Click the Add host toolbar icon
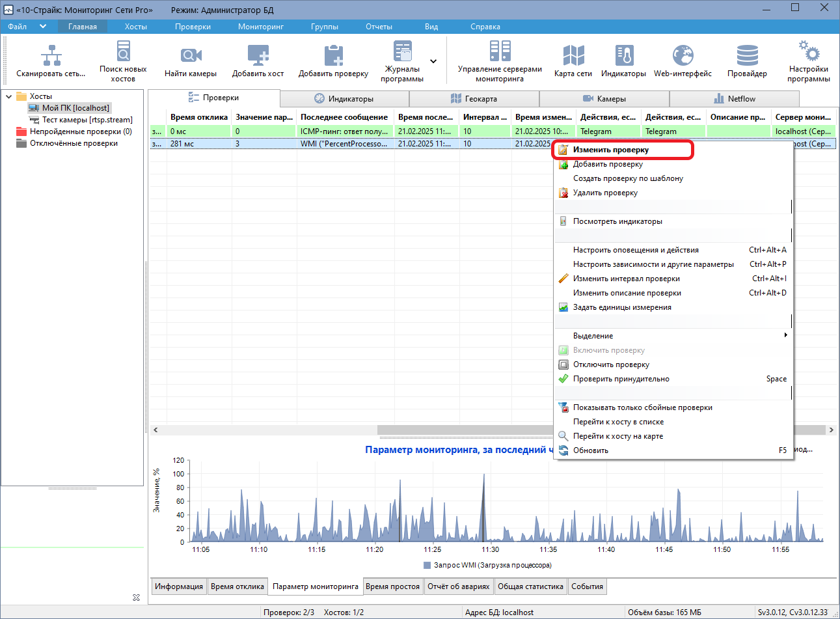This screenshot has height=619, width=840. click(x=258, y=57)
